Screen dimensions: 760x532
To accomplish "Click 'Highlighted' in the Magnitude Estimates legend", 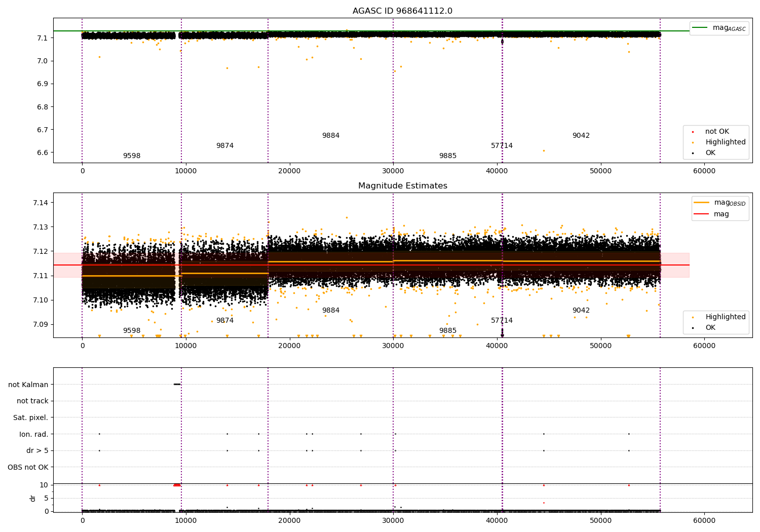I will tap(726, 317).
